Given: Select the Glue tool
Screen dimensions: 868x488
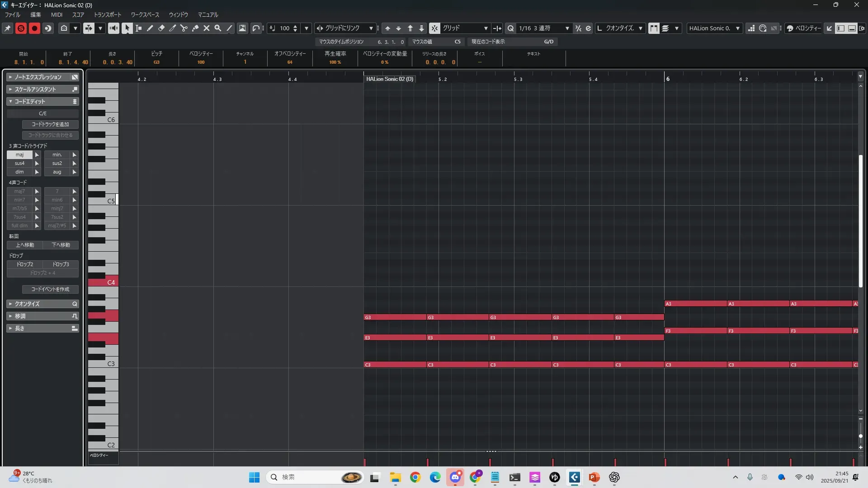Looking at the screenshot, I should [x=195, y=28].
